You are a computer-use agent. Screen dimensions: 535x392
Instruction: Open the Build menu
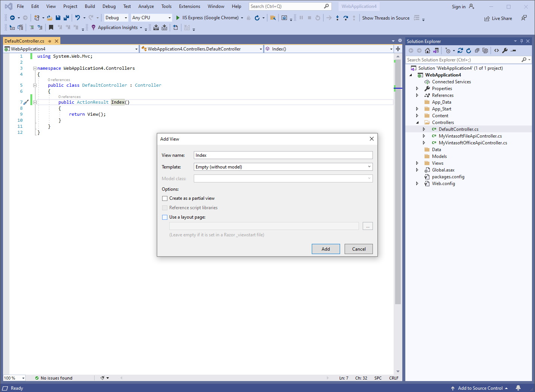[90, 6]
